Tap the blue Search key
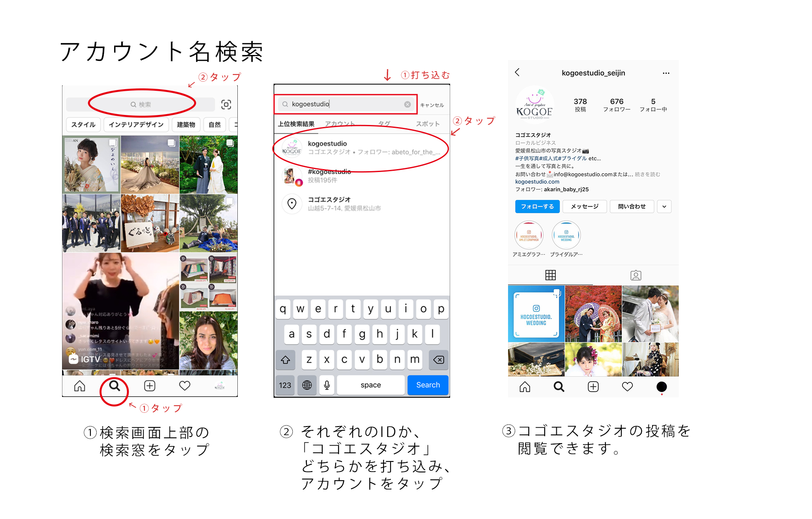The height and width of the screenshot is (519, 812). coord(428,385)
